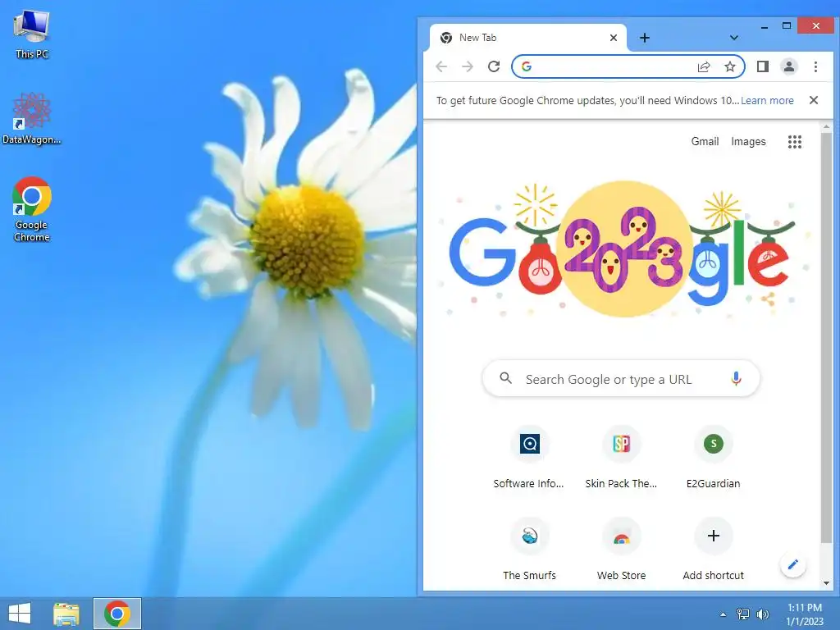Screen dimensions: 840x630
Task: Select the New Tab tab
Action: (x=527, y=38)
